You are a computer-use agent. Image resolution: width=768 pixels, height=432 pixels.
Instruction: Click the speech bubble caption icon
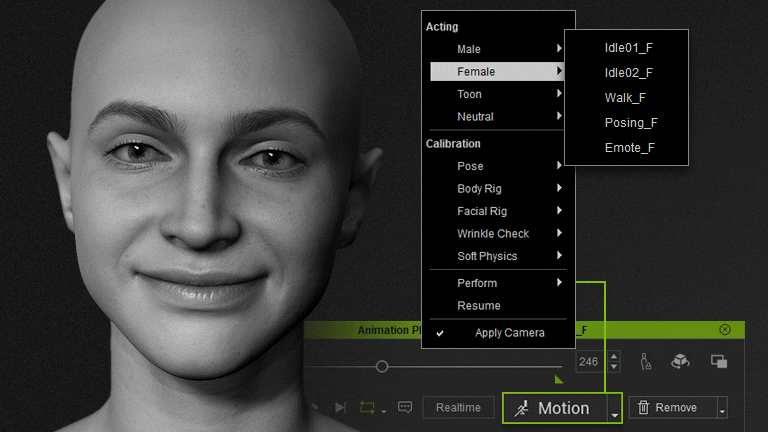click(405, 408)
